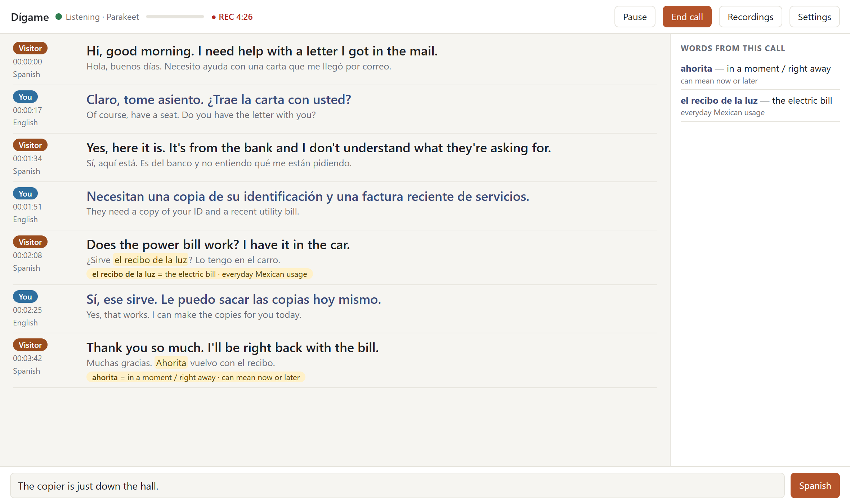The image size is (850, 504).
Task: Click the el recibo de la luz note chip
Action: [200, 274]
